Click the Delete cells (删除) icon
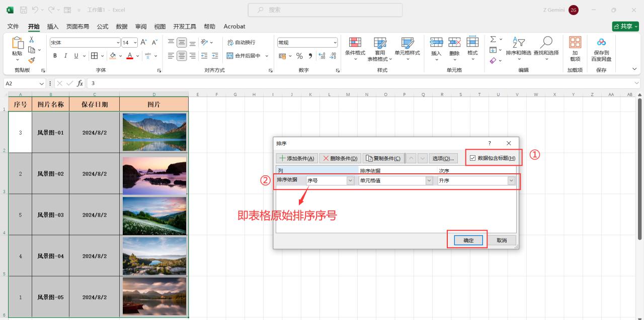 point(454,42)
